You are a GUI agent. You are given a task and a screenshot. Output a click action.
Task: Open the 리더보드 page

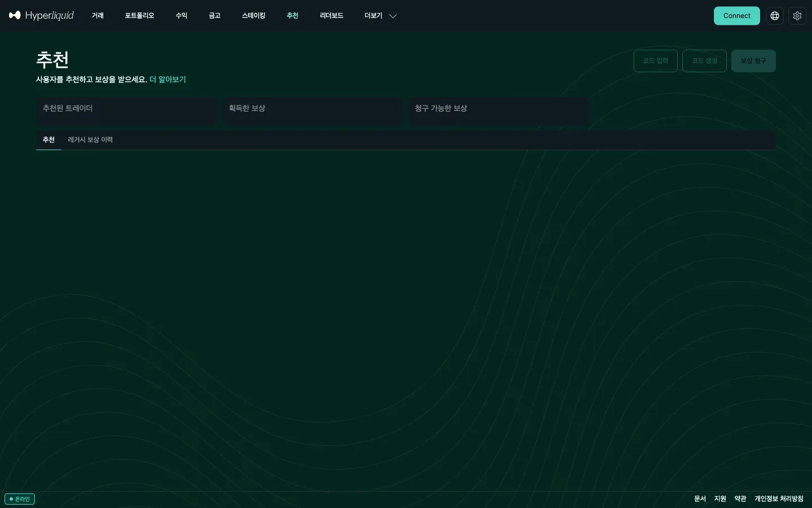(x=332, y=16)
